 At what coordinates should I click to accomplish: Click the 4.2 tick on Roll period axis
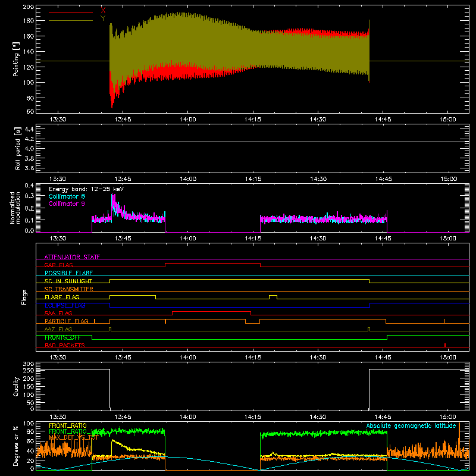[x=29, y=139]
